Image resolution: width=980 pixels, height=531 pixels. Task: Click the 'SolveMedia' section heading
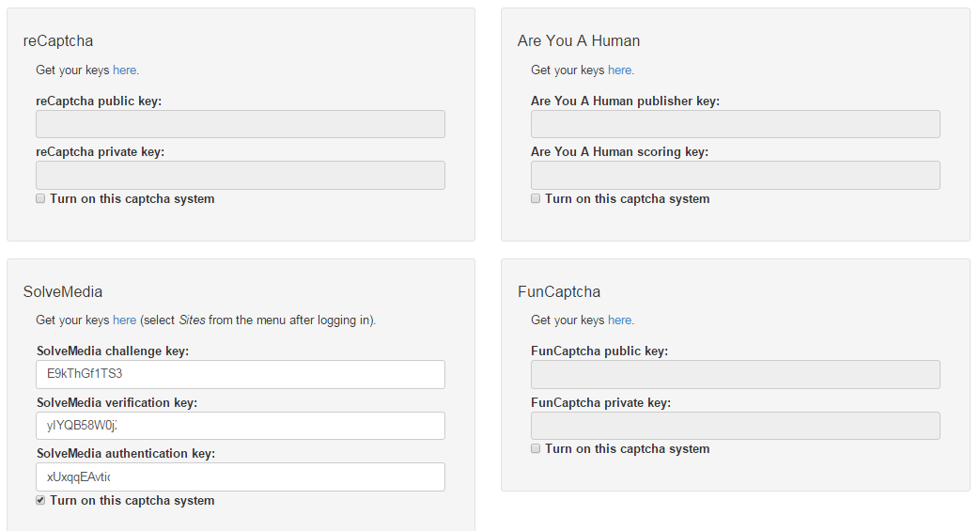point(63,291)
